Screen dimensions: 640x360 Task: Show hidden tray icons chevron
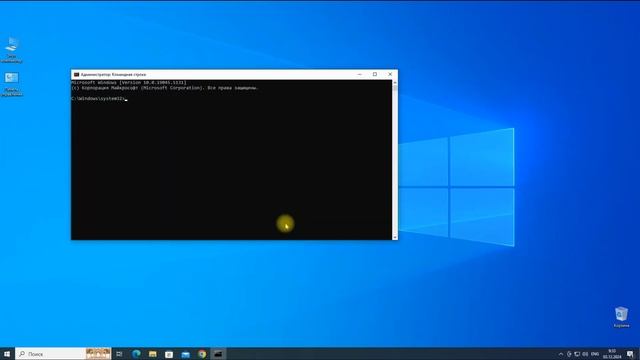point(561,354)
